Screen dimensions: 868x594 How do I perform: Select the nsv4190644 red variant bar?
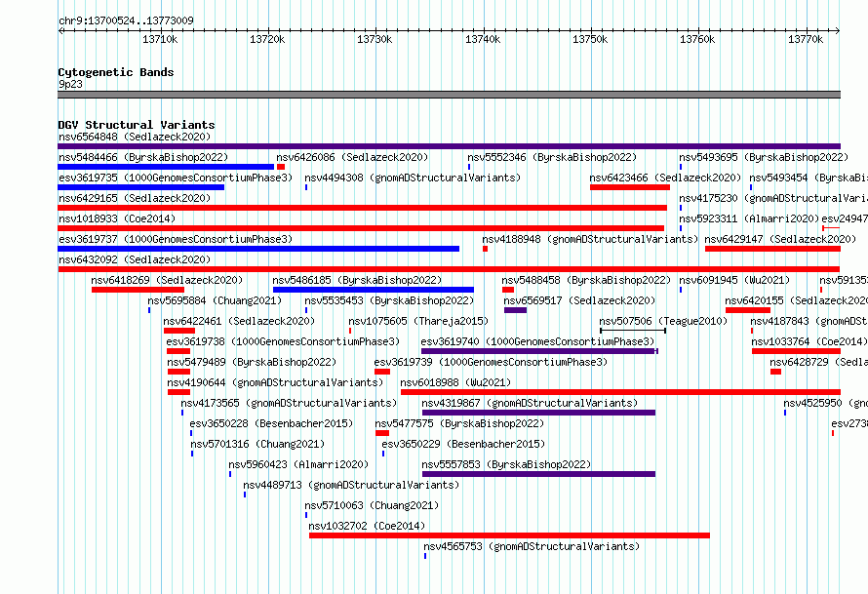(x=178, y=392)
